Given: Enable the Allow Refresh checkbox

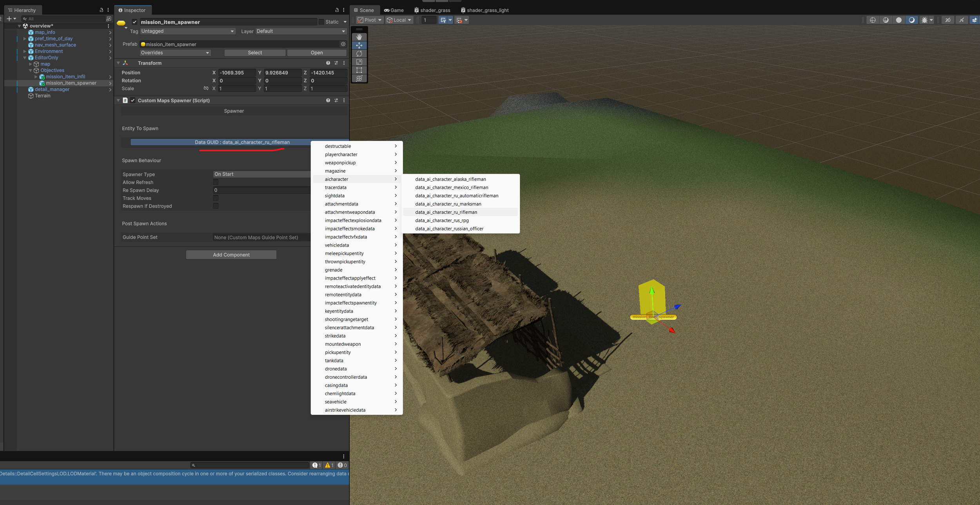Looking at the screenshot, I should (x=216, y=182).
